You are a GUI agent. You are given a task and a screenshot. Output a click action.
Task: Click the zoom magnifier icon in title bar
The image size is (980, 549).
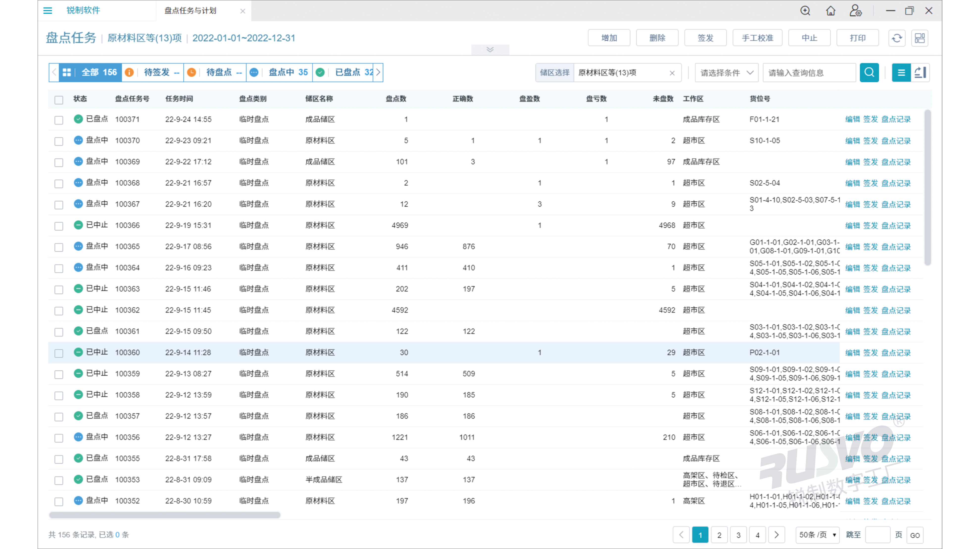805,11
